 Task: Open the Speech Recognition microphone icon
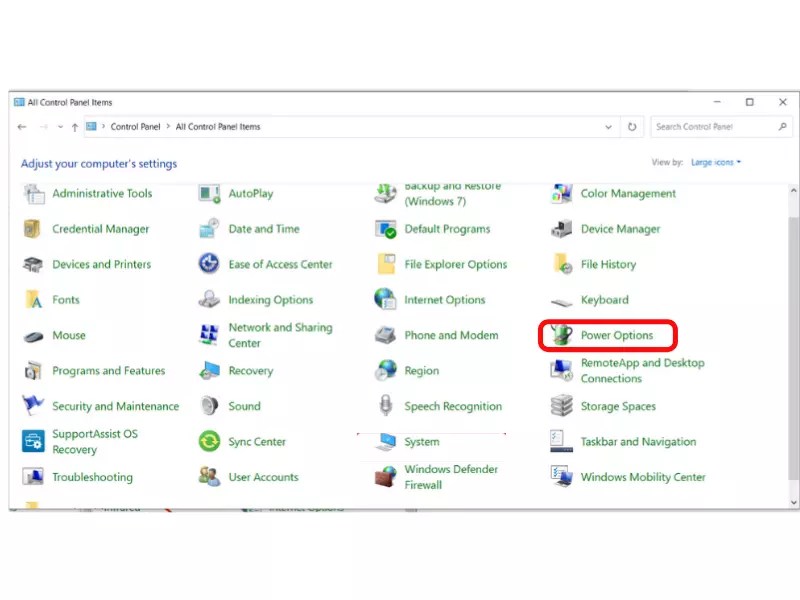point(386,406)
